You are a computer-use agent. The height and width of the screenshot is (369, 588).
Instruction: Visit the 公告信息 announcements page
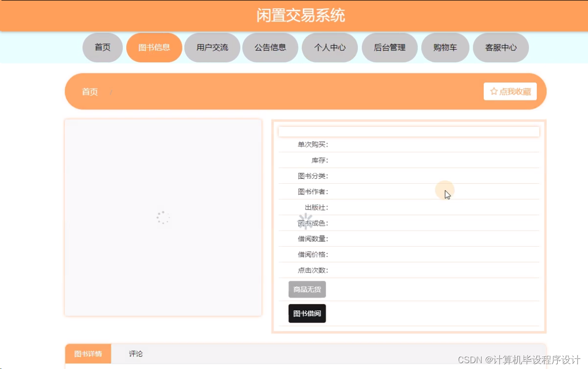tap(270, 47)
